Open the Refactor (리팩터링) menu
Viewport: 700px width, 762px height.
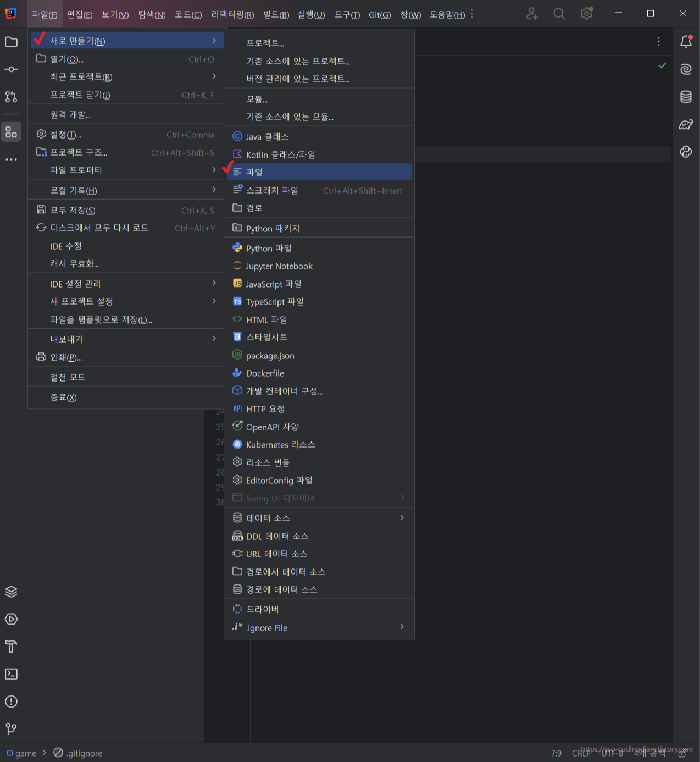(232, 14)
